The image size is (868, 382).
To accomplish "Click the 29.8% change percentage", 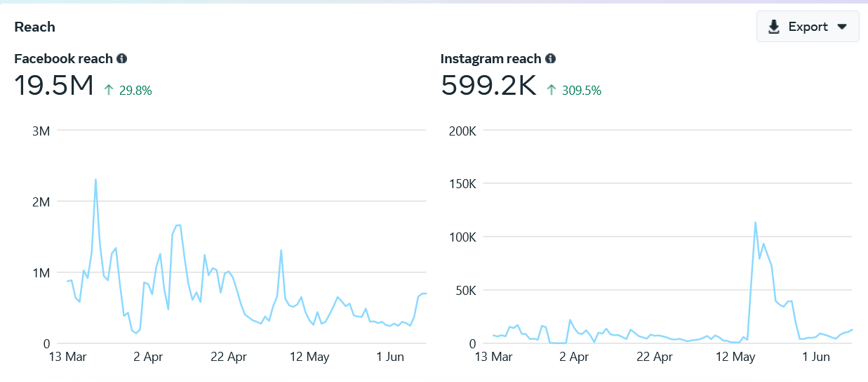I will point(135,90).
